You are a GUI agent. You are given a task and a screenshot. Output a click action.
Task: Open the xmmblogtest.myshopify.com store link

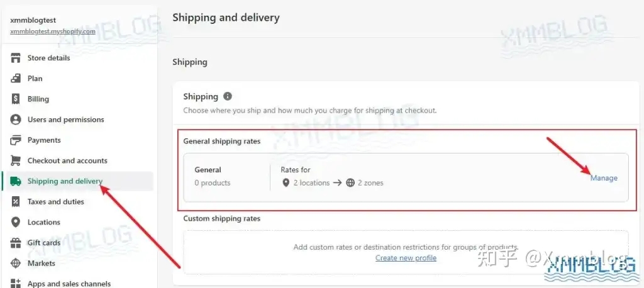tap(52, 31)
